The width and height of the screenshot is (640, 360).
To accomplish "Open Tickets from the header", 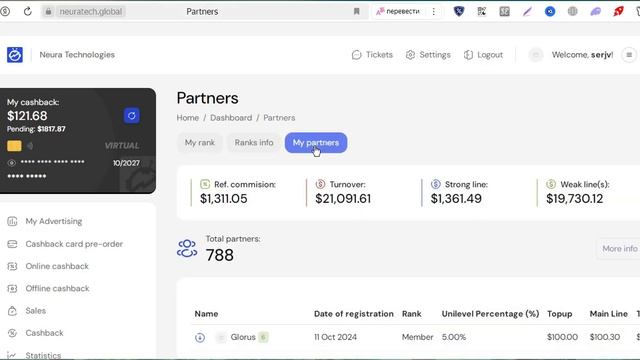I will (x=372, y=55).
